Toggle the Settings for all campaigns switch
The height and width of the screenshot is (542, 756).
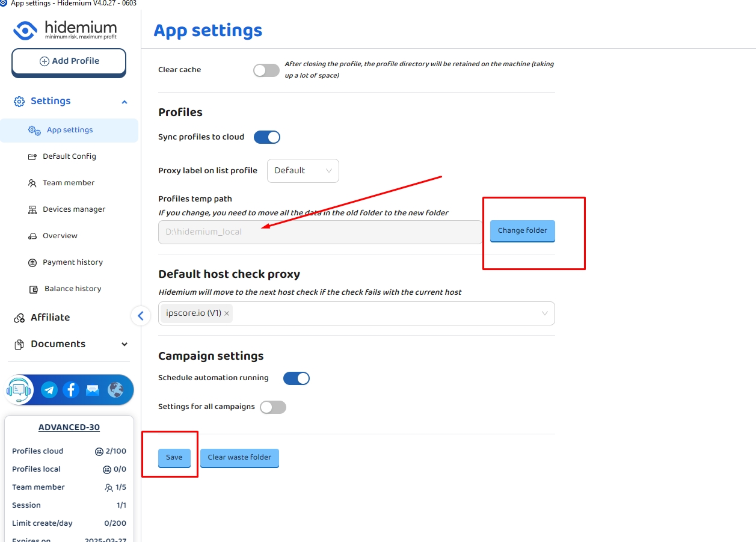273,407
